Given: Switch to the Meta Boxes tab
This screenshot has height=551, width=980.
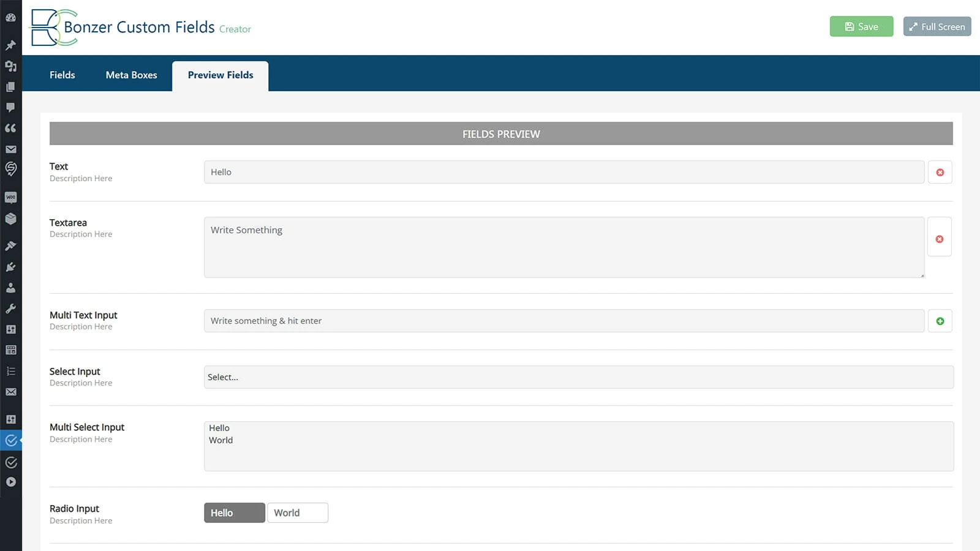Looking at the screenshot, I should 131,75.
